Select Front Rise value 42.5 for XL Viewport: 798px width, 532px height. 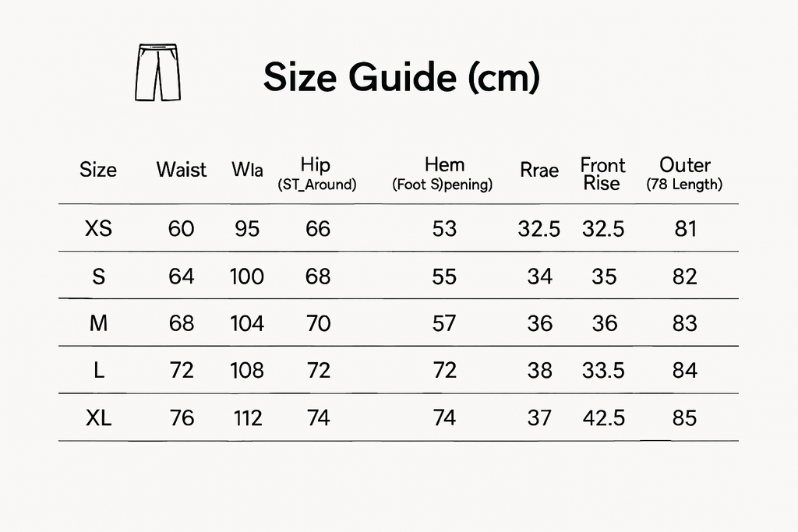(x=604, y=418)
